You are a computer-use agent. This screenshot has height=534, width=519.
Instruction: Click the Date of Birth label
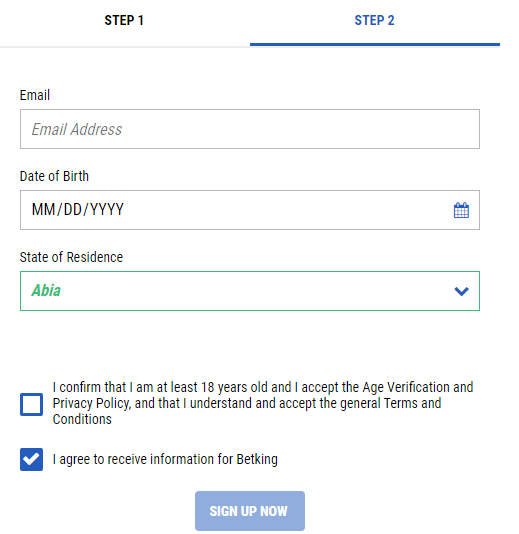point(54,176)
